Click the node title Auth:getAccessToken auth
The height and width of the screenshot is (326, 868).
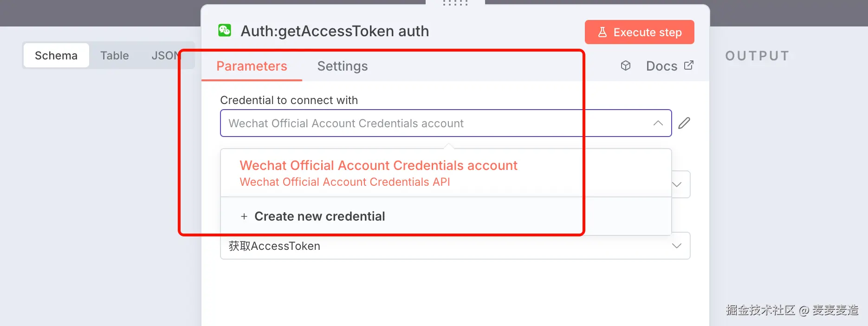click(x=335, y=31)
